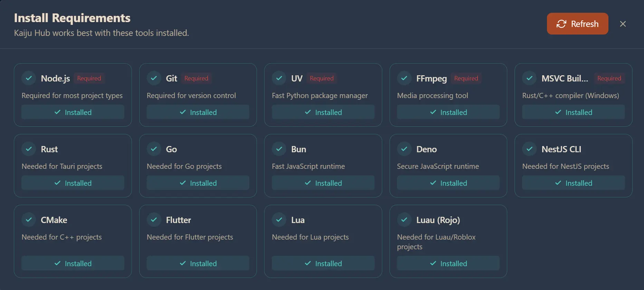Click the Installed button for FFmpeg
Screen dimensions: 644x290
click(448, 112)
